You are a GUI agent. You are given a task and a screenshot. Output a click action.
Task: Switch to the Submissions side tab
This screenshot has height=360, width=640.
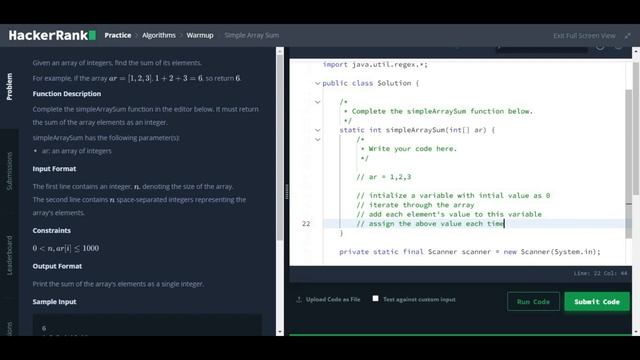[9, 171]
